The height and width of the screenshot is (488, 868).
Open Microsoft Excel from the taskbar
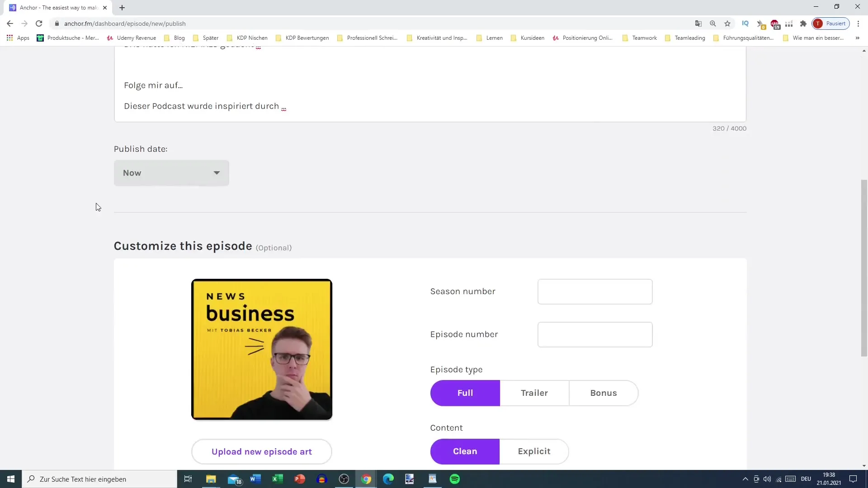pos(278,479)
